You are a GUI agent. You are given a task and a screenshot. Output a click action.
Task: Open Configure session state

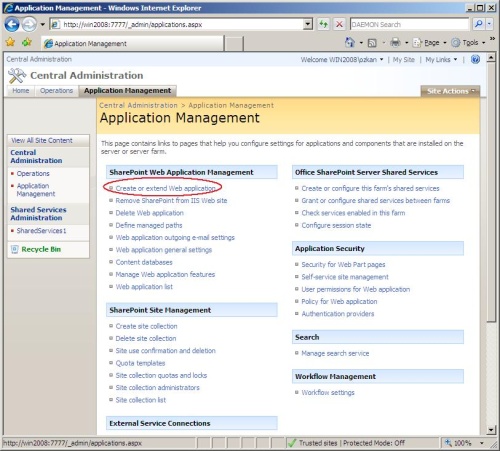click(x=336, y=225)
